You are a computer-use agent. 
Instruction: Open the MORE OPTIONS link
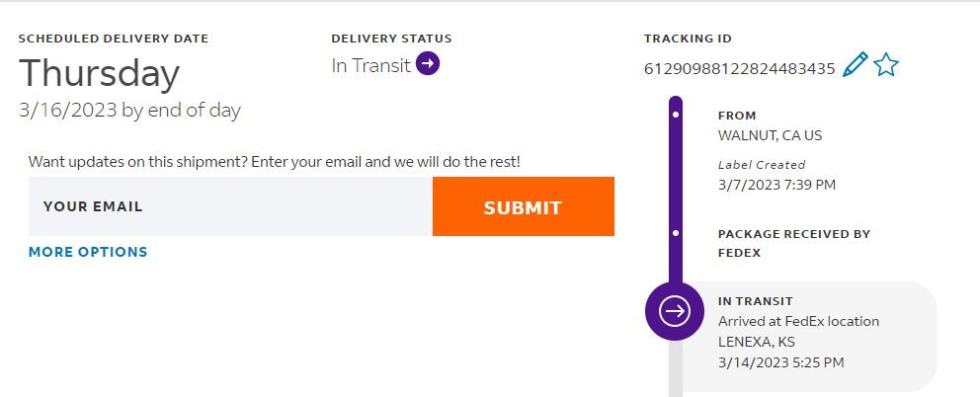coord(88,252)
